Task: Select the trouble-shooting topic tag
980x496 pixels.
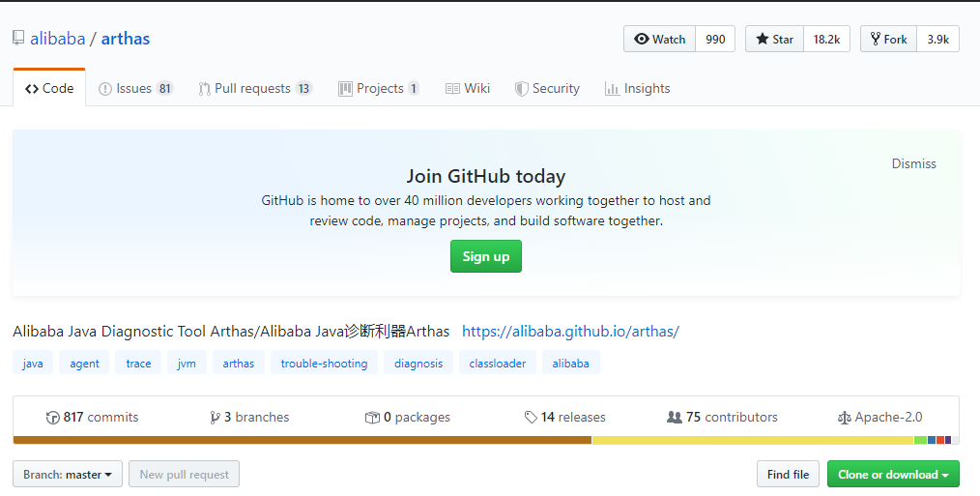Action: (x=324, y=363)
